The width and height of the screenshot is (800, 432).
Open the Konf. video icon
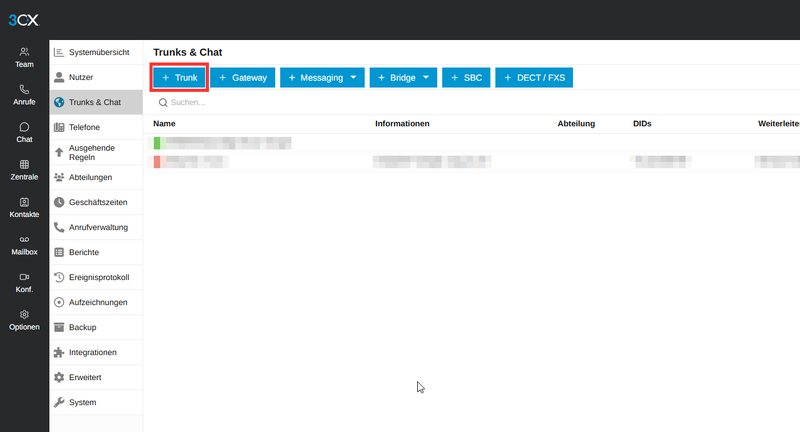(x=24, y=277)
